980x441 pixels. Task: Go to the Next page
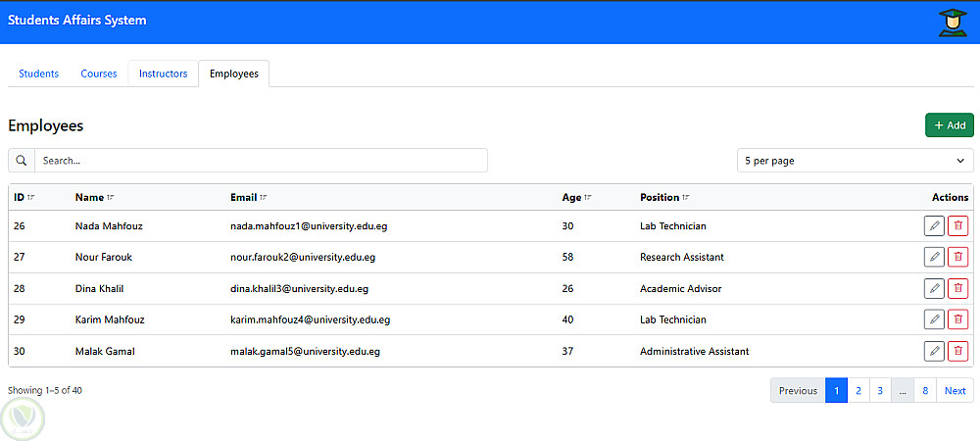(x=955, y=391)
